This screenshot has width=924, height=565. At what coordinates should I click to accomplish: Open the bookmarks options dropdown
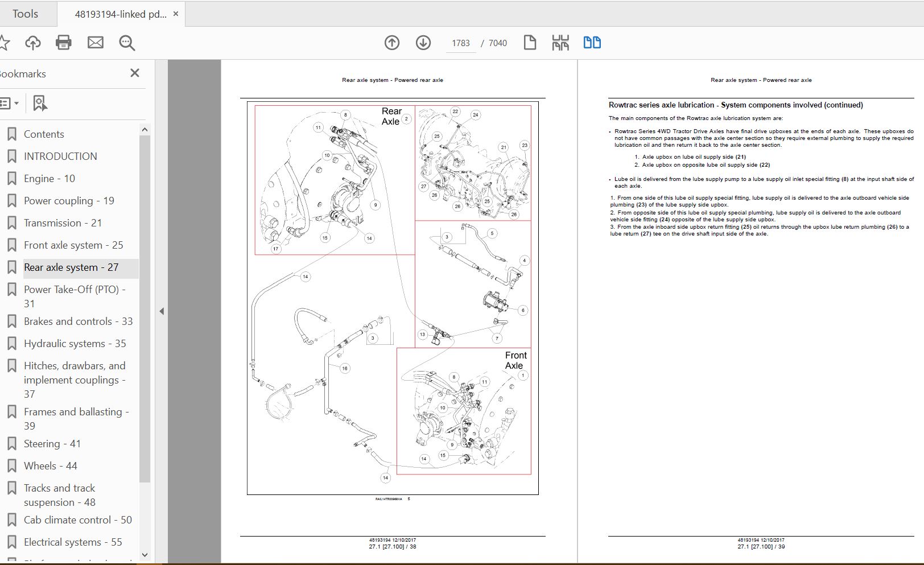click(9, 103)
